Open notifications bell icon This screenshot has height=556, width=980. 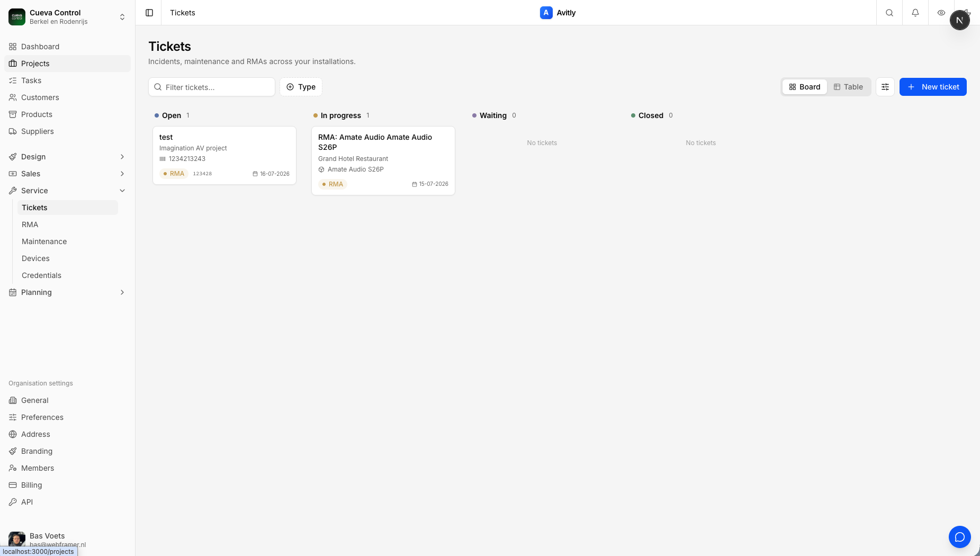click(915, 13)
